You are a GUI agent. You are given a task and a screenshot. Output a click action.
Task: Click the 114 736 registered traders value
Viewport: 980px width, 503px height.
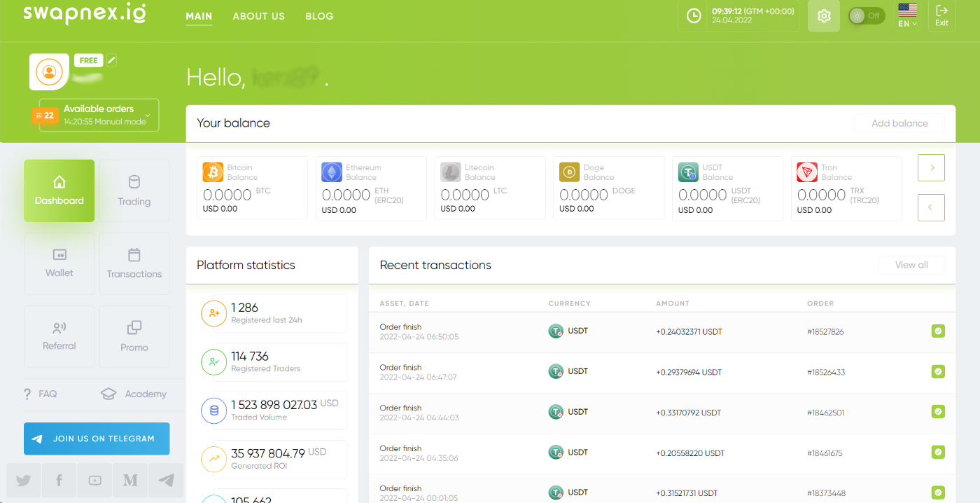[250, 357]
